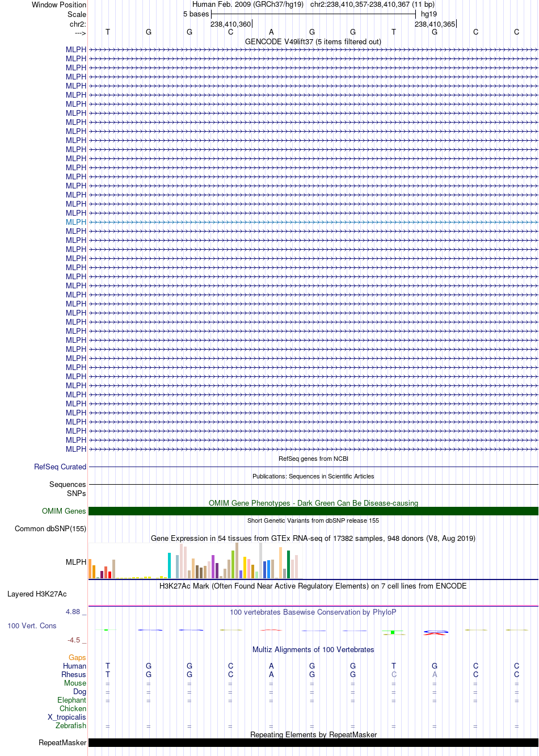This screenshot has width=539, height=756.
Task: Click '100 vertebrates Basewise Conservation by PhyloP' title
Action: click(x=313, y=612)
